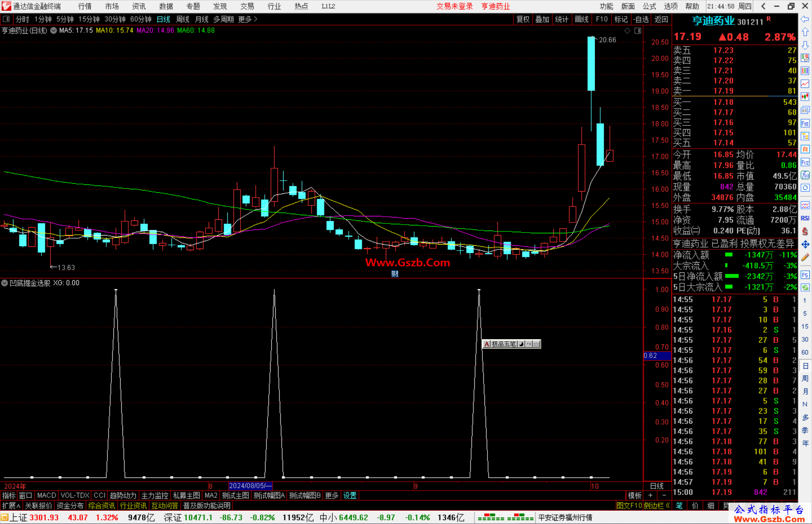Screen dimensions: 812x524
Task: Click the 设置 settings link in indicator row
Action: [350, 495]
